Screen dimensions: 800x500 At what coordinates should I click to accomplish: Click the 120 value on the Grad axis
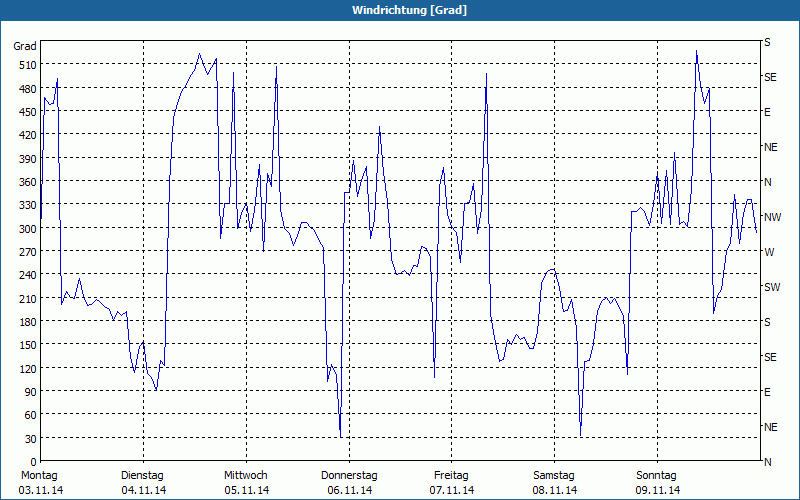28,368
